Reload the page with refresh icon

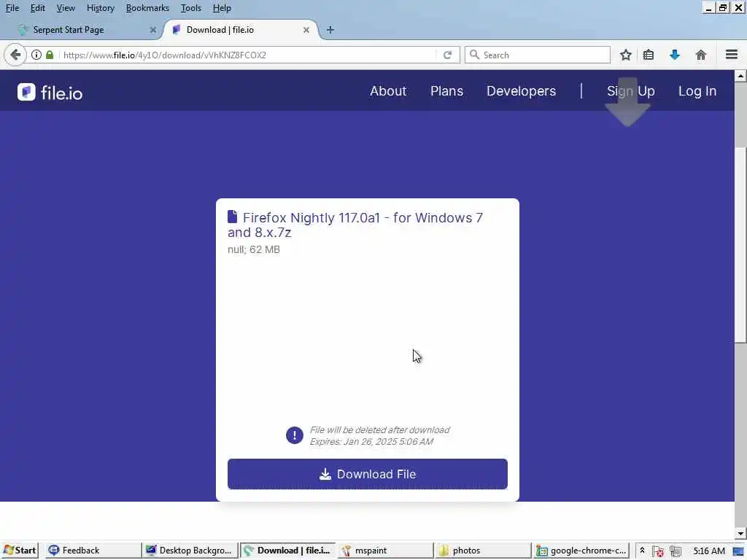pyautogui.click(x=447, y=55)
